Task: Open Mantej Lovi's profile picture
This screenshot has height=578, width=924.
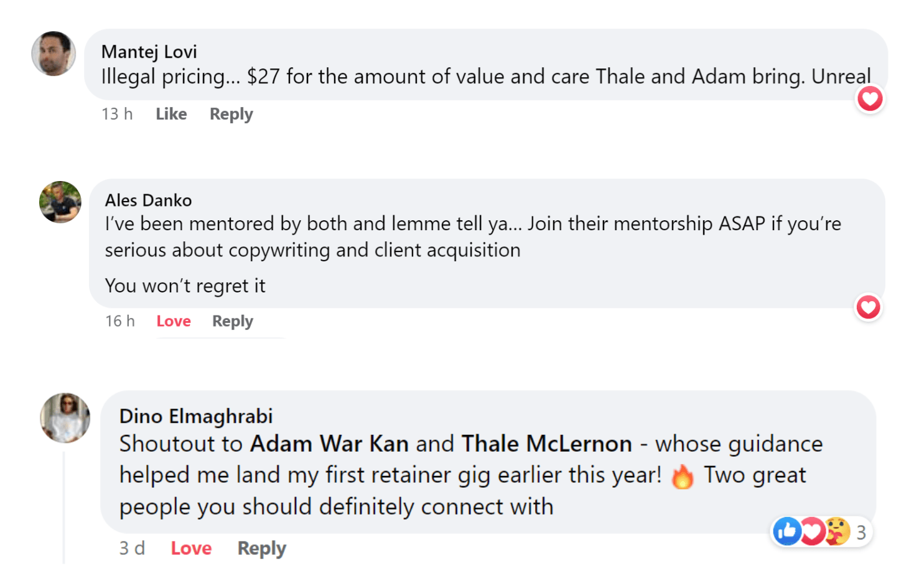Action: point(54,54)
